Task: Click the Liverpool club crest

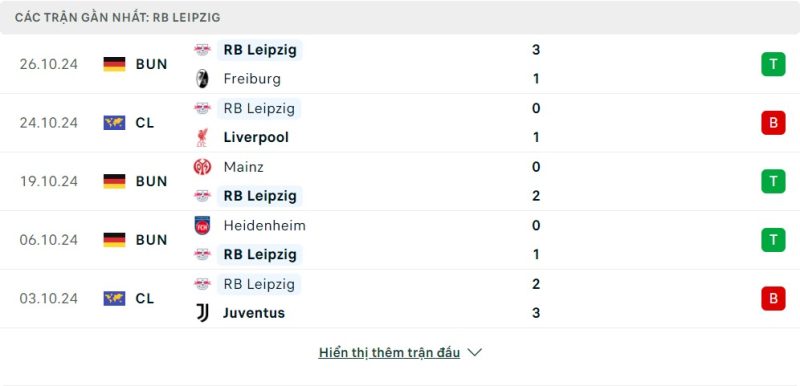Action: [x=202, y=138]
